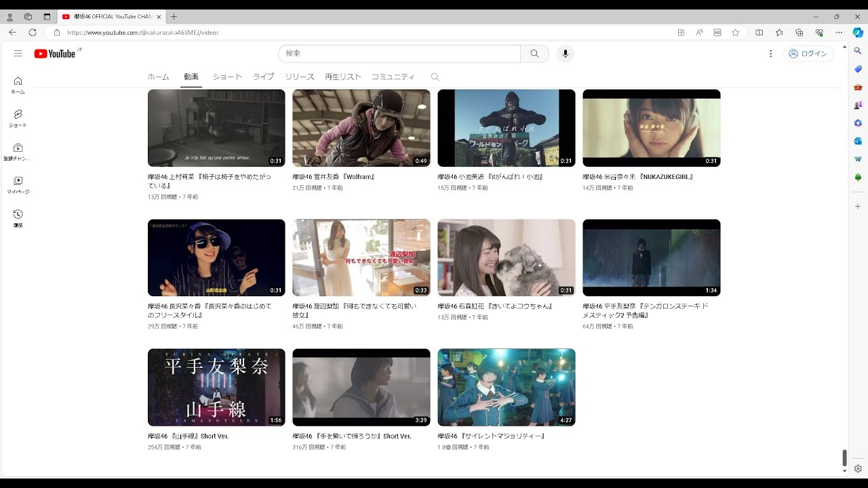Screen dimensions: 868x488
Task: Switch to the 再生リスト channel tab
Action: 342,77
